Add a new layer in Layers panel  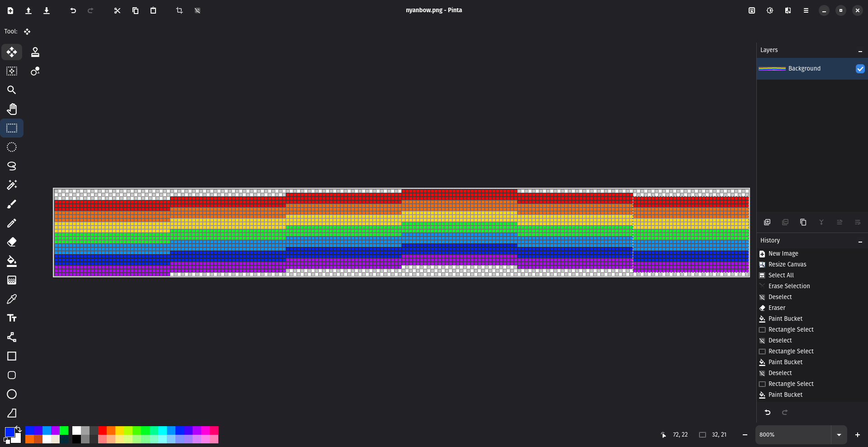click(x=767, y=222)
